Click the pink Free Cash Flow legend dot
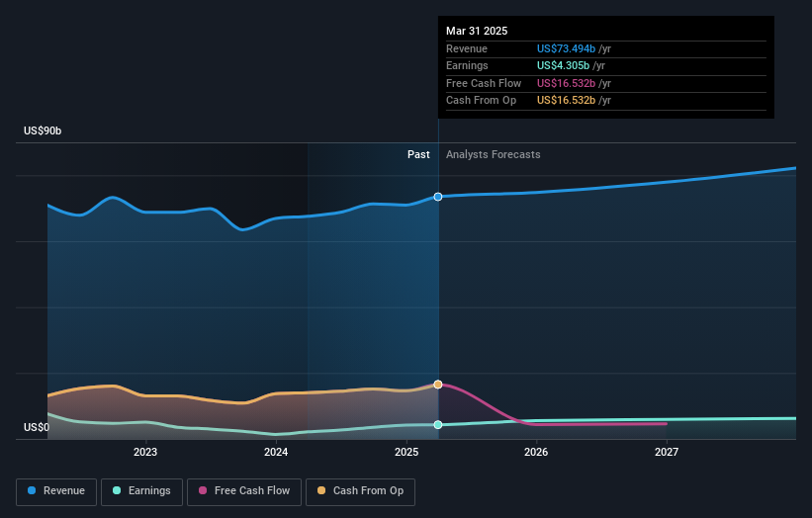 pos(203,490)
